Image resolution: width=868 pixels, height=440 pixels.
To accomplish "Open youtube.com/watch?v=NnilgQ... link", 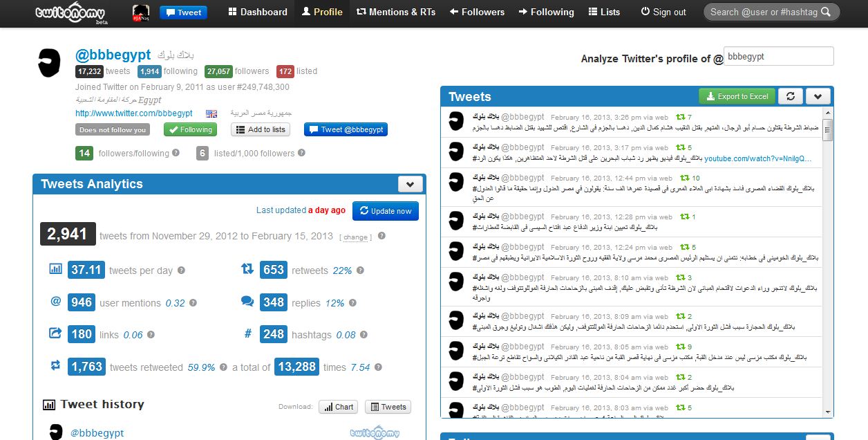I will click(758, 158).
